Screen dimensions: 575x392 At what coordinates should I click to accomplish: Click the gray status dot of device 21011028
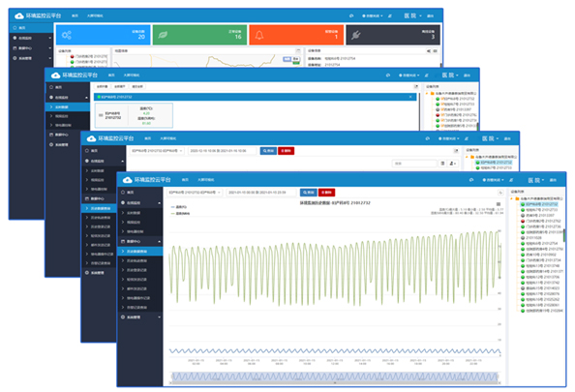[523, 238]
